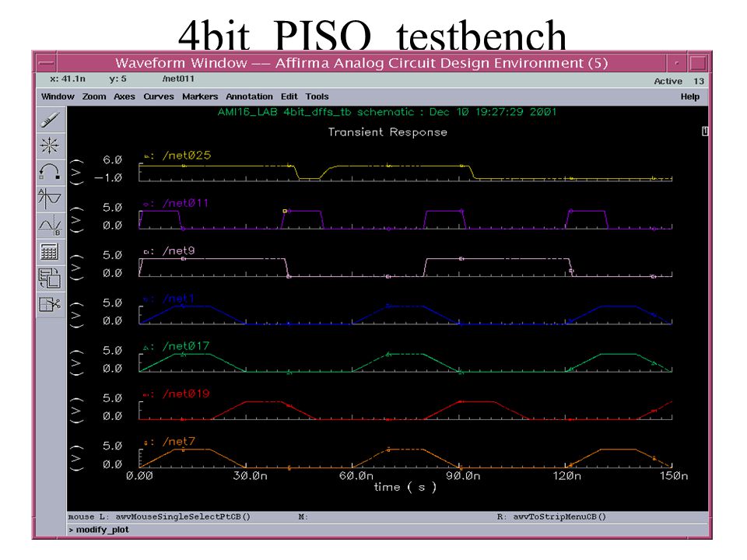Open the Axes menu
This screenshot has width=747, height=560.
124,96
